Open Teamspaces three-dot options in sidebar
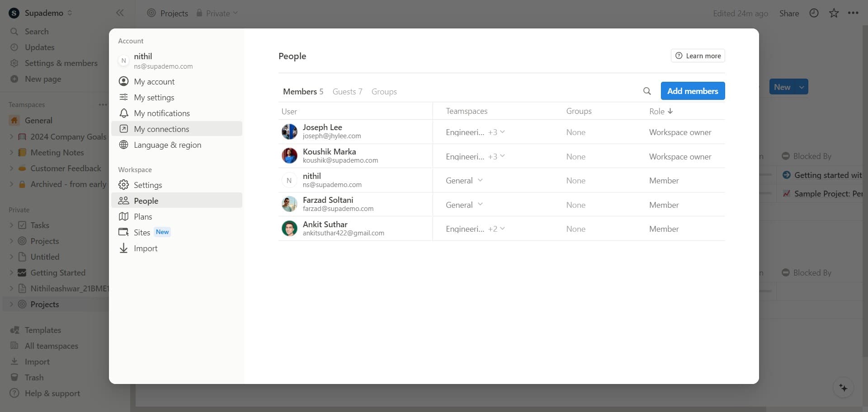The height and width of the screenshot is (412, 868). click(103, 105)
